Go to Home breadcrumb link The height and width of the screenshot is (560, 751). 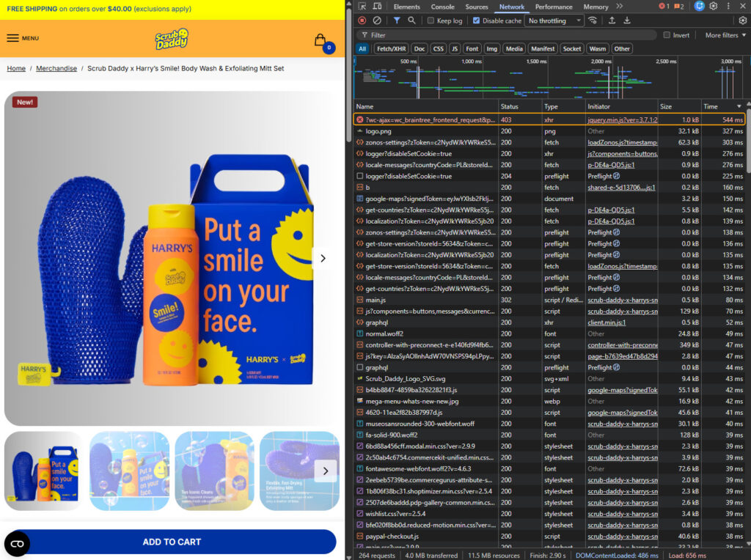[16, 68]
